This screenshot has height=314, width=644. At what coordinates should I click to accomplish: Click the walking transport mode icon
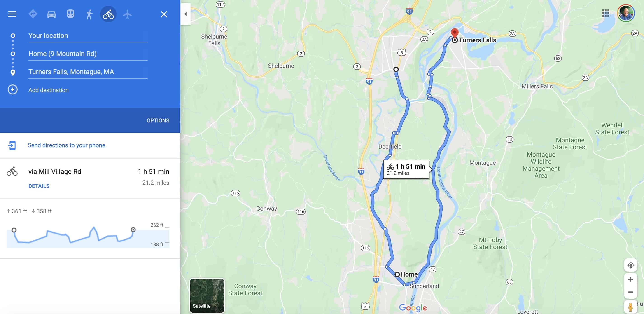coord(88,14)
